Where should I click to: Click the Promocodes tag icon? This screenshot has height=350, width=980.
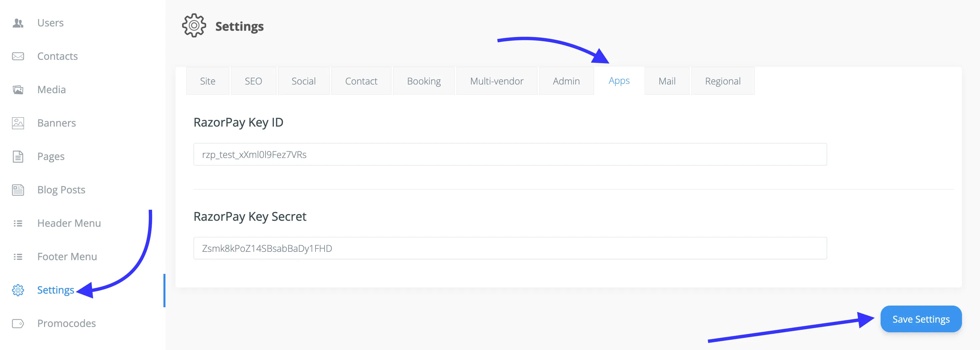click(x=18, y=323)
